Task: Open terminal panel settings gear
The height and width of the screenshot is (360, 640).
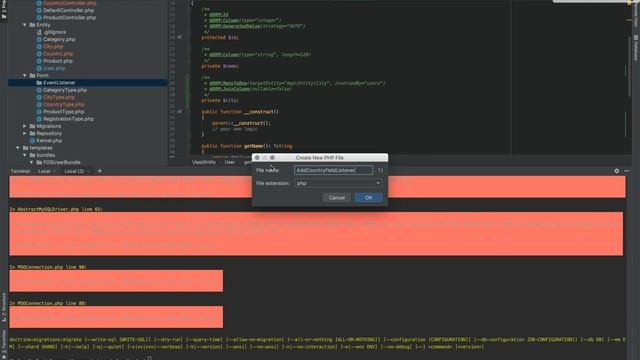Action: [616, 171]
